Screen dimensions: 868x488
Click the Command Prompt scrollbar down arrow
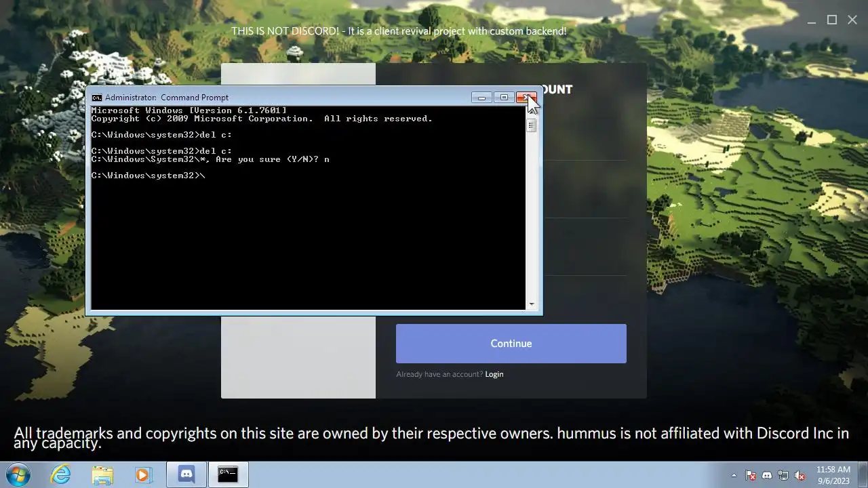point(532,304)
